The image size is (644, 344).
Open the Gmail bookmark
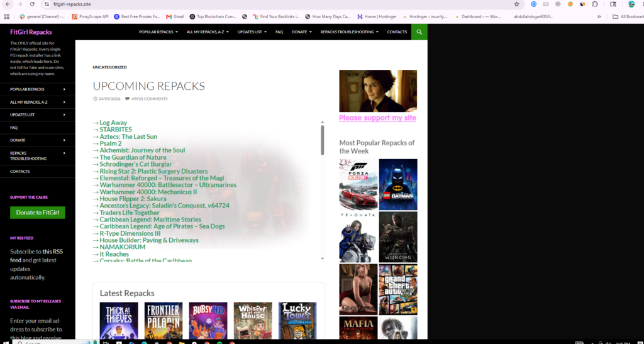pyautogui.click(x=175, y=17)
